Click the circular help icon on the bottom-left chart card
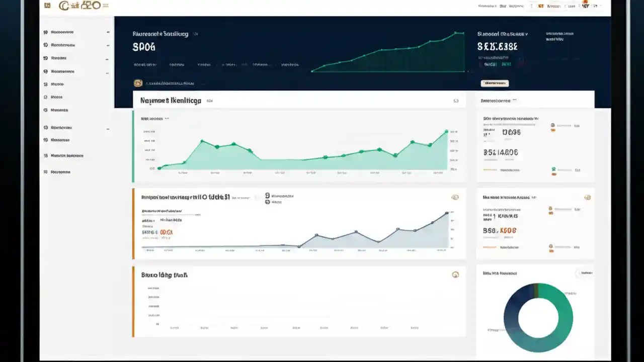Image resolution: width=644 pixels, height=362 pixels. point(456,275)
